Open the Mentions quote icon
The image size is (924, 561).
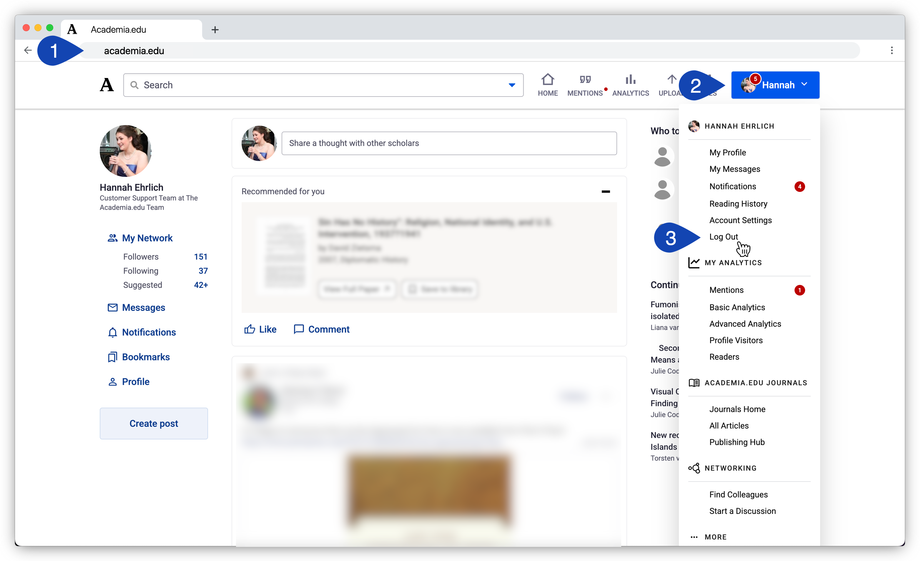pos(585,79)
